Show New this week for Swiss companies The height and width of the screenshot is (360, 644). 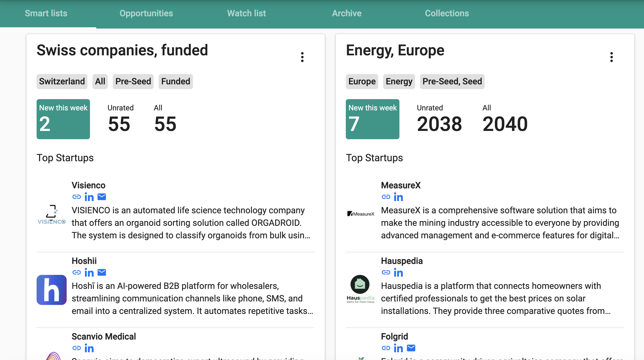(x=63, y=119)
